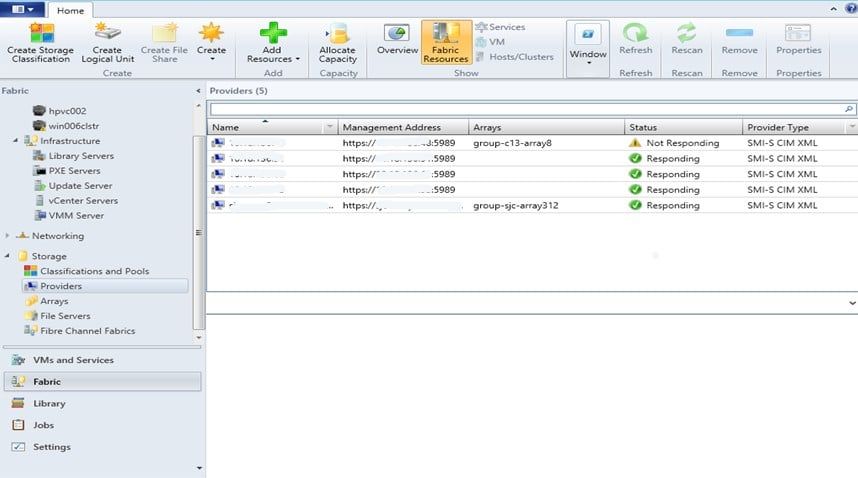858x478 pixels.
Task: Click the Create Storage Classification icon
Action: pyautogui.click(x=41, y=34)
